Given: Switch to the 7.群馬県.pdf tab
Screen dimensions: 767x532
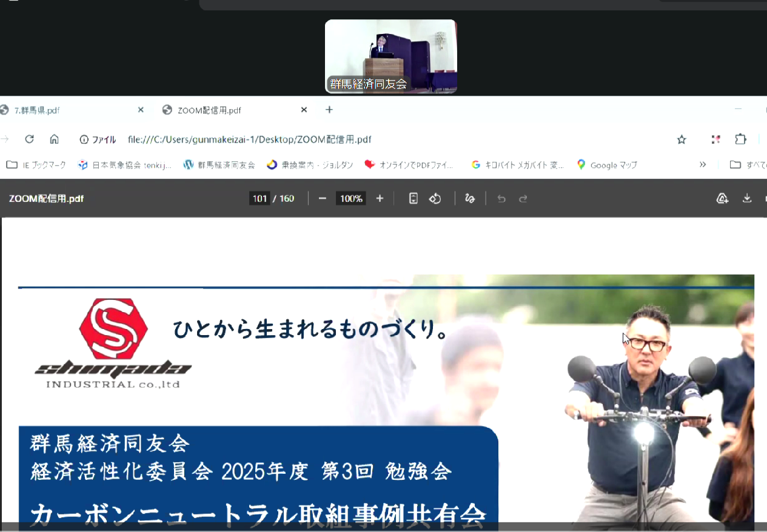Looking at the screenshot, I should (67, 110).
